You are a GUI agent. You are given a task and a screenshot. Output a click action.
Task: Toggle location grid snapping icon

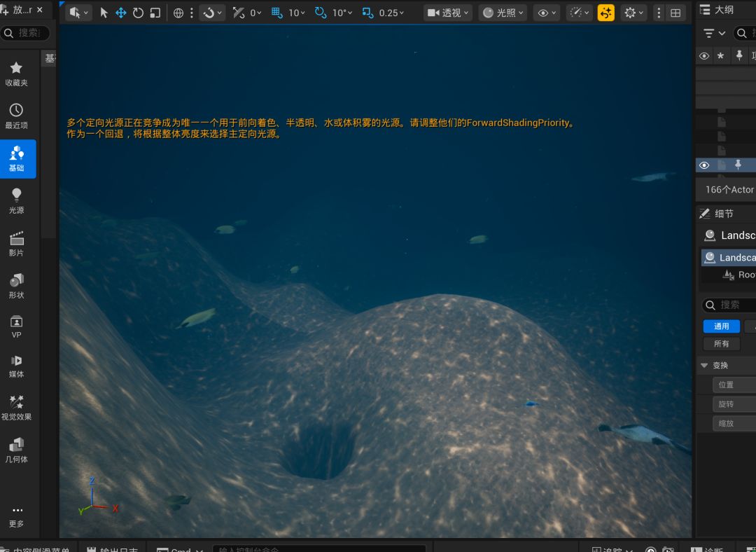[276, 13]
